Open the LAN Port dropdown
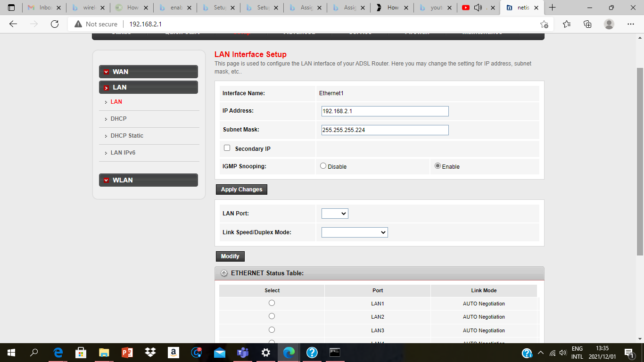 [x=335, y=214]
